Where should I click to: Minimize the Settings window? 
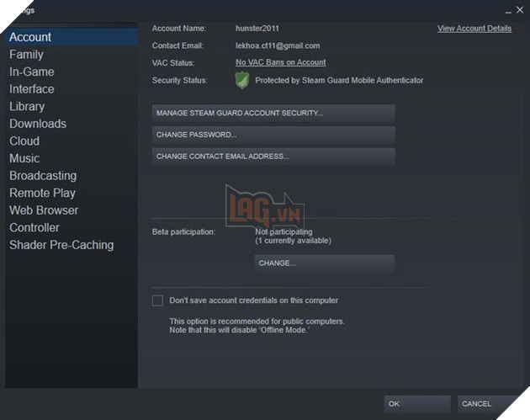pyautogui.click(x=508, y=11)
